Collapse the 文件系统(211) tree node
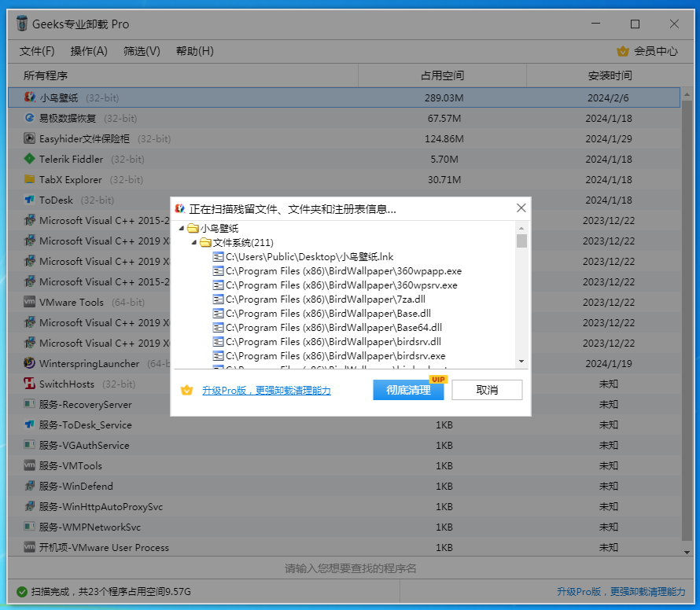700x610 pixels. pos(194,242)
